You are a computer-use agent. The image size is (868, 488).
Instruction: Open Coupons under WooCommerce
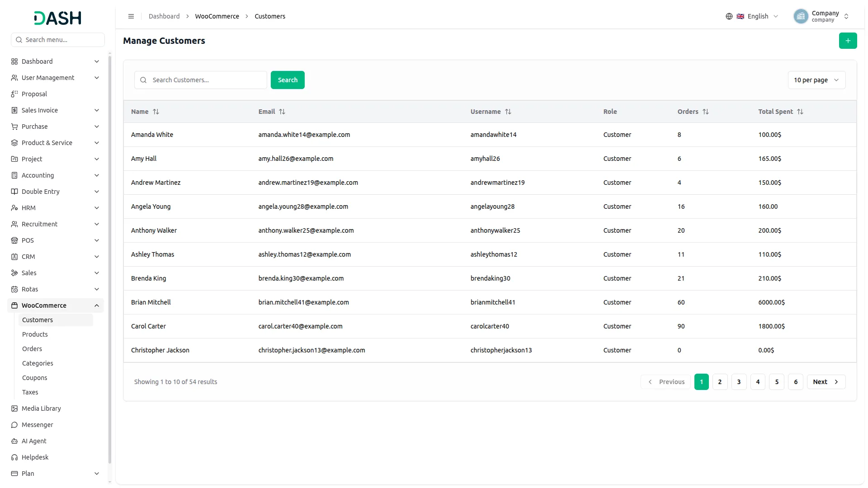[x=35, y=378]
